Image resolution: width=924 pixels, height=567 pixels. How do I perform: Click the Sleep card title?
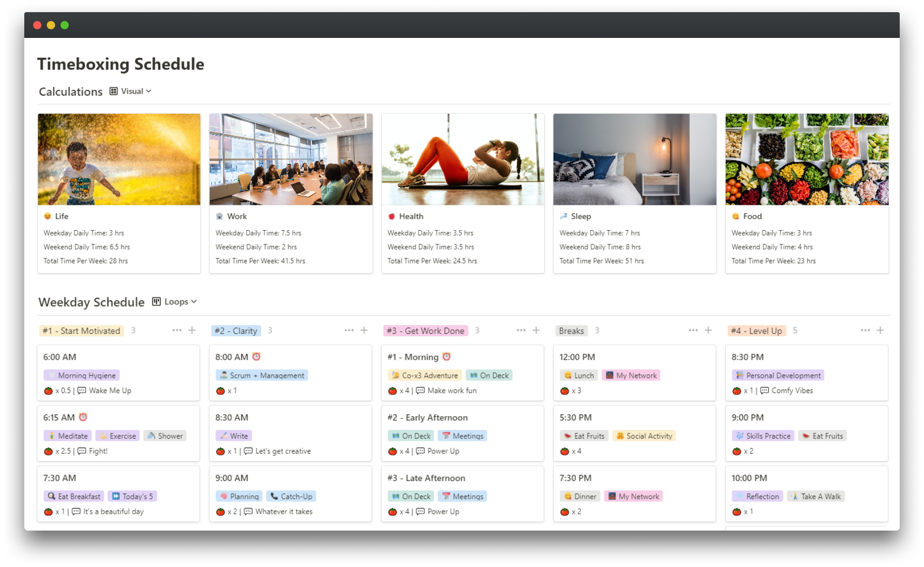click(x=581, y=216)
